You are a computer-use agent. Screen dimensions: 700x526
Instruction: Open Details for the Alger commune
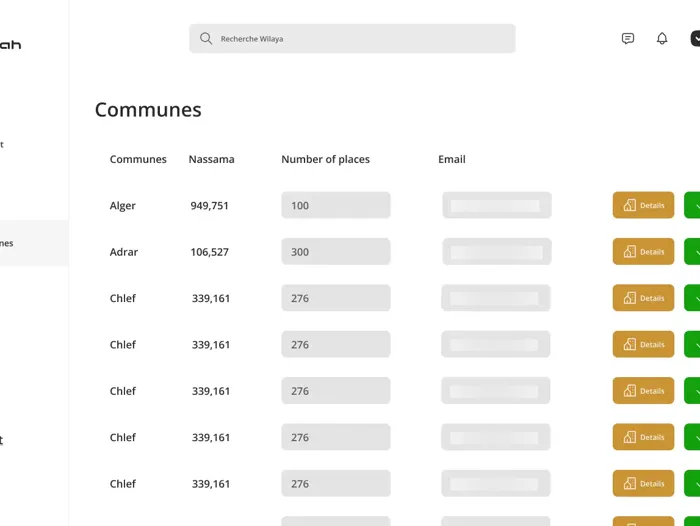(643, 205)
